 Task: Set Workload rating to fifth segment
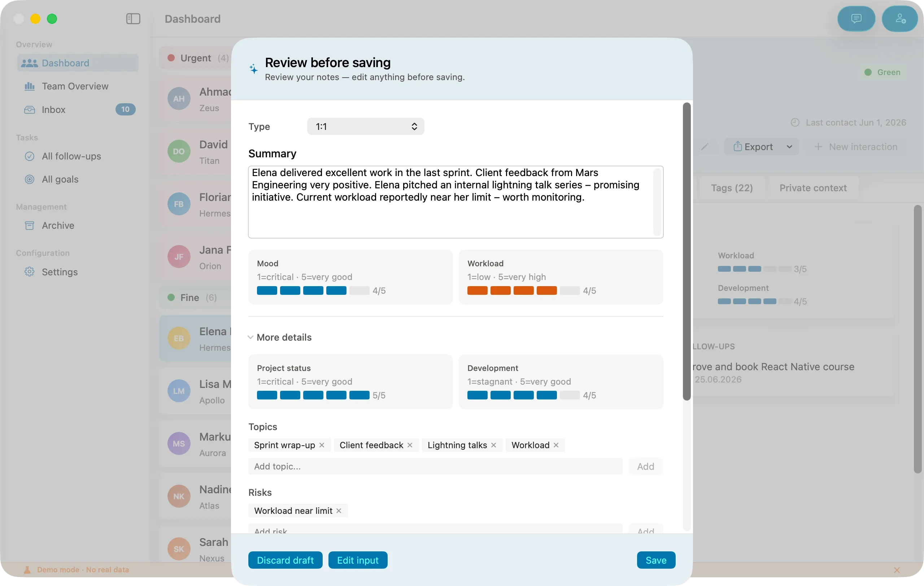pyautogui.click(x=570, y=291)
